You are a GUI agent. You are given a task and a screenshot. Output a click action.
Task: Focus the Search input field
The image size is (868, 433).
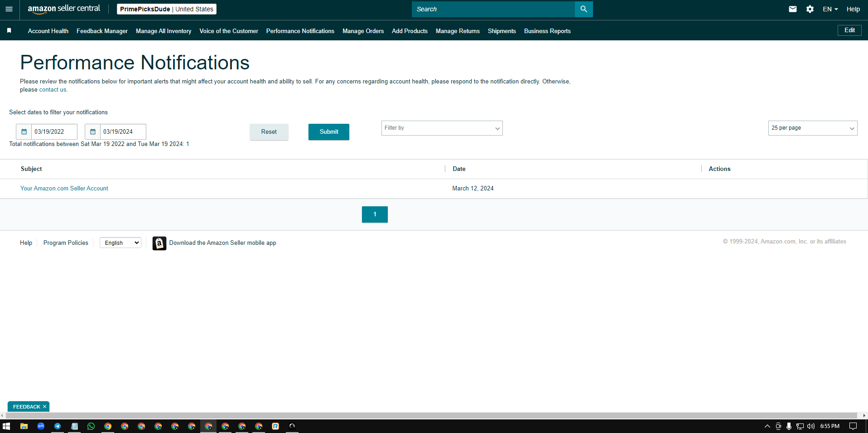pos(493,9)
